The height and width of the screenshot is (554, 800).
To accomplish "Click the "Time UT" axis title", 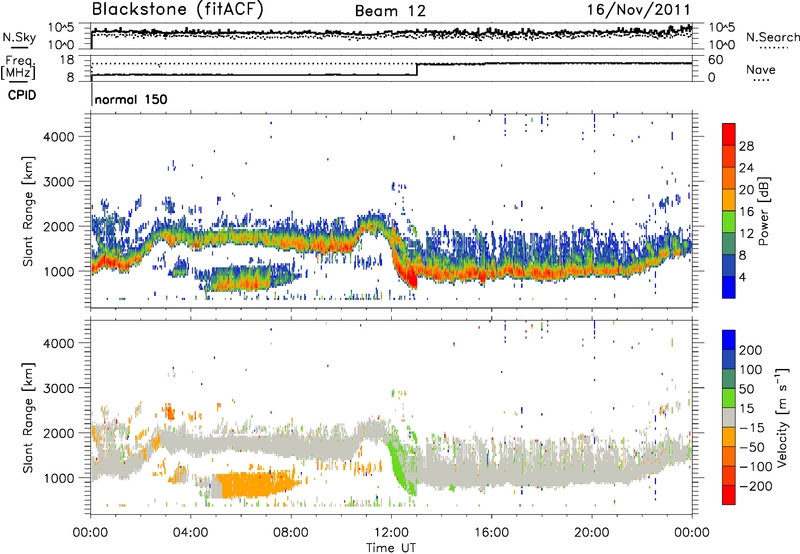I will click(391, 548).
